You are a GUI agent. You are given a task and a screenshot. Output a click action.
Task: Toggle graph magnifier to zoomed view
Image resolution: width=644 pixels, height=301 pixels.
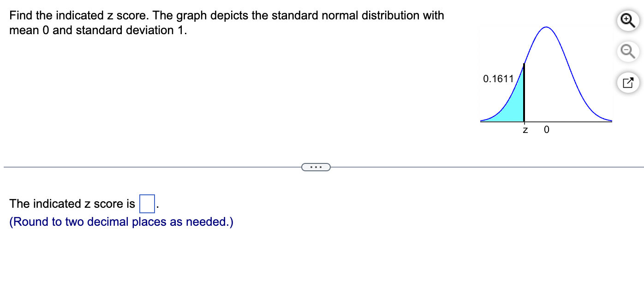(628, 20)
